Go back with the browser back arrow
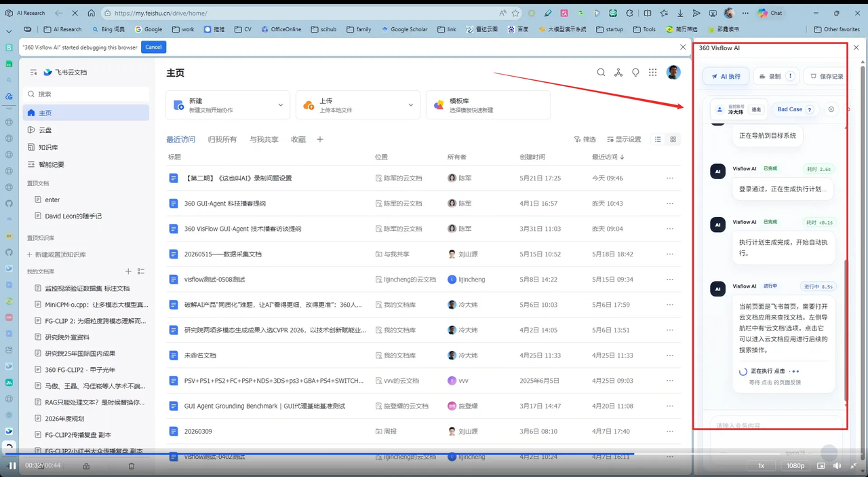The width and height of the screenshot is (868, 477). 59,13
